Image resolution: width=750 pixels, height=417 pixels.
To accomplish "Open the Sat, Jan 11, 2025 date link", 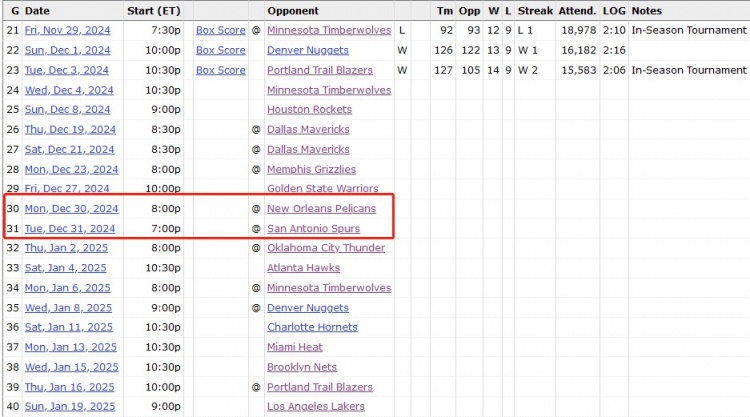I will pos(68,327).
